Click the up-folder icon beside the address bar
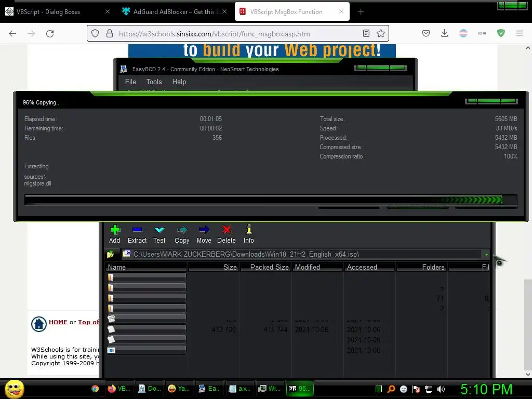 tap(110, 254)
